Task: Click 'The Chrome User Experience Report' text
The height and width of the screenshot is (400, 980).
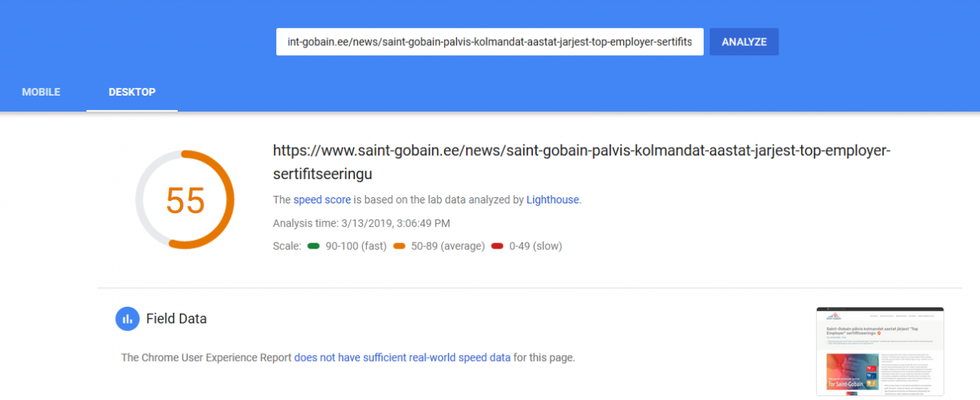Action: click(206, 357)
